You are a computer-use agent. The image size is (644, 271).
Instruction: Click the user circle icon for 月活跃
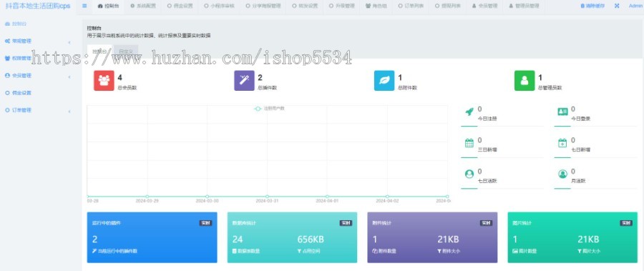(x=562, y=174)
